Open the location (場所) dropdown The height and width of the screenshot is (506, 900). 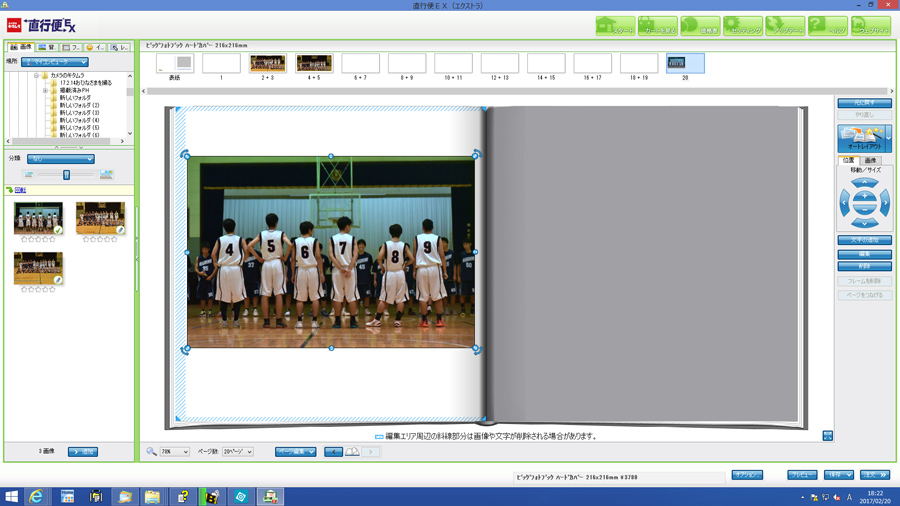pos(55,62)
